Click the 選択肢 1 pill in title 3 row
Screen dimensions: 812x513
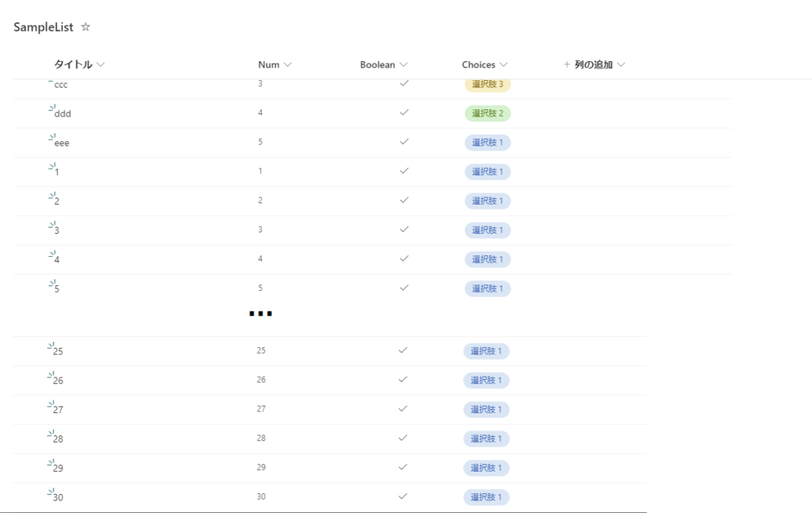tap(488, 231)
